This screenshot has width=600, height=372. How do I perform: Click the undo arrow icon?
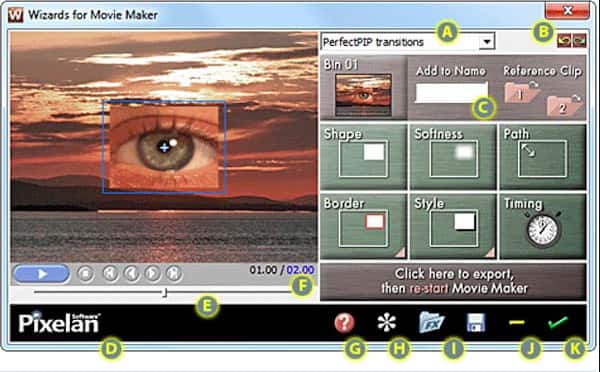click(564, 41)
